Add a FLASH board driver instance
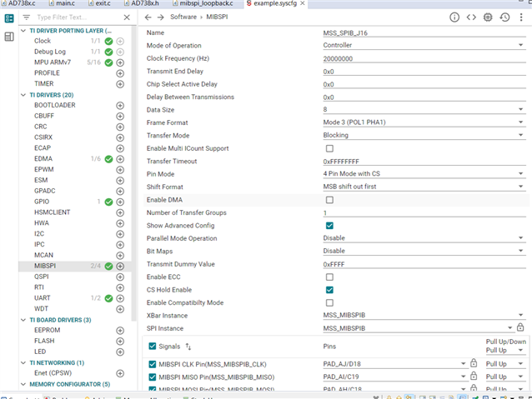 click(120, 342)
